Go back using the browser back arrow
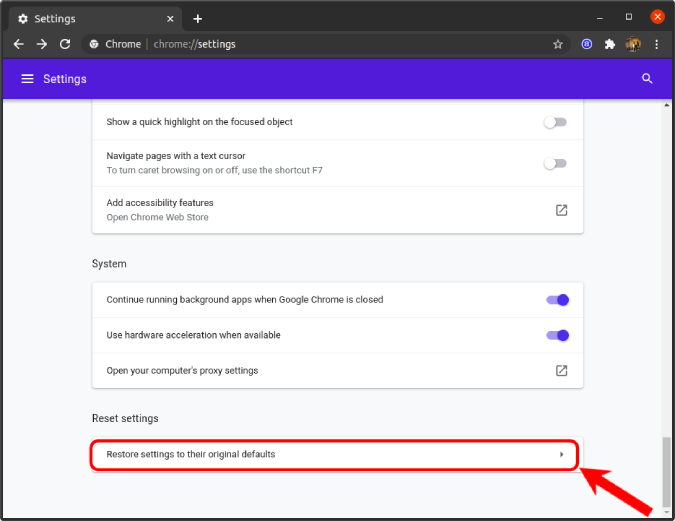675x521 pixels. click(x=19, y=44)
